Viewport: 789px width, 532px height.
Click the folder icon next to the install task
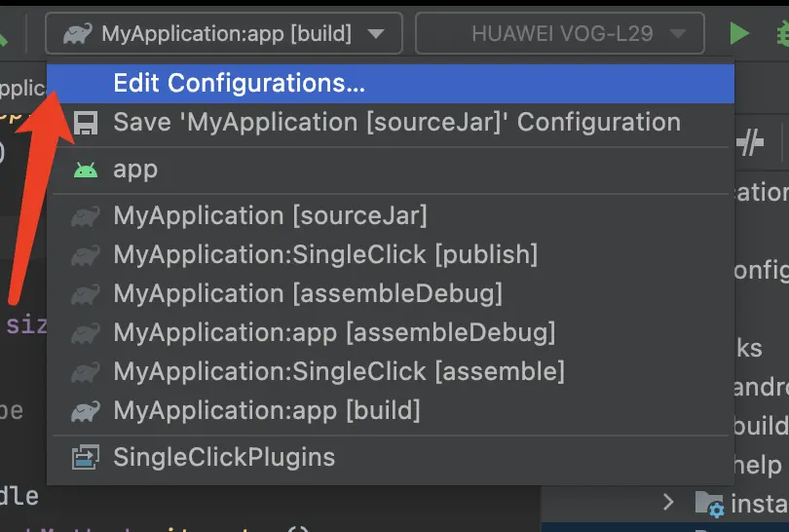[x=708, y=503]
